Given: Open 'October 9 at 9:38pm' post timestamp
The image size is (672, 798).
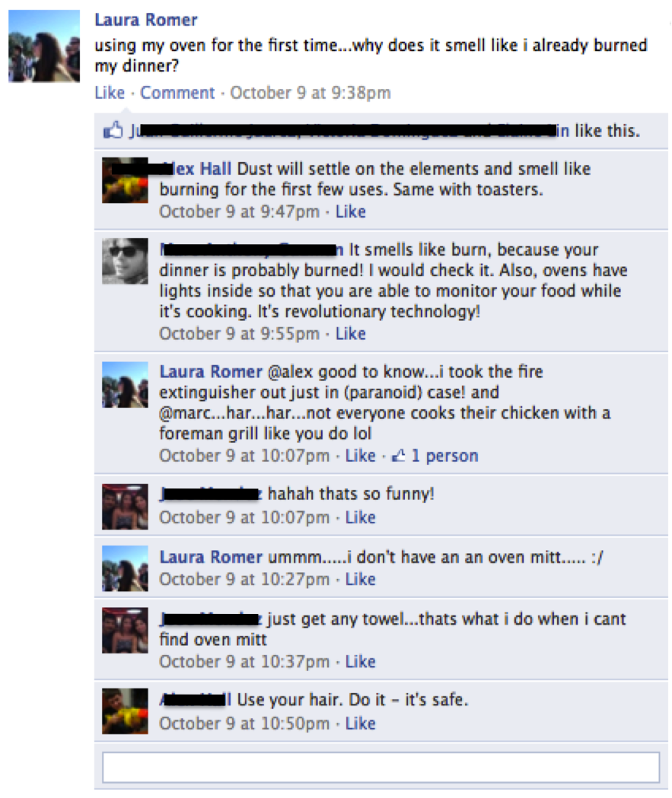Looking at the screenshot, I should click(x=311, y=93).
